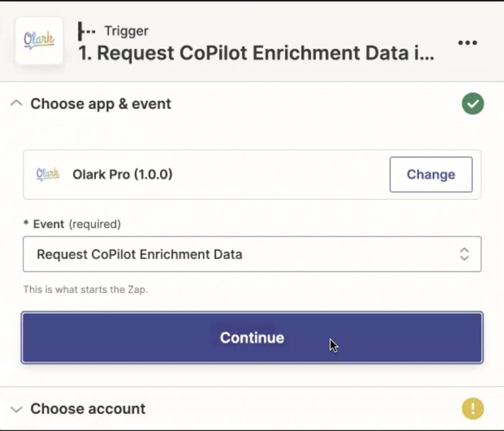Click the Choose account section header
This screenshot has width=504, height=431.
88,409
